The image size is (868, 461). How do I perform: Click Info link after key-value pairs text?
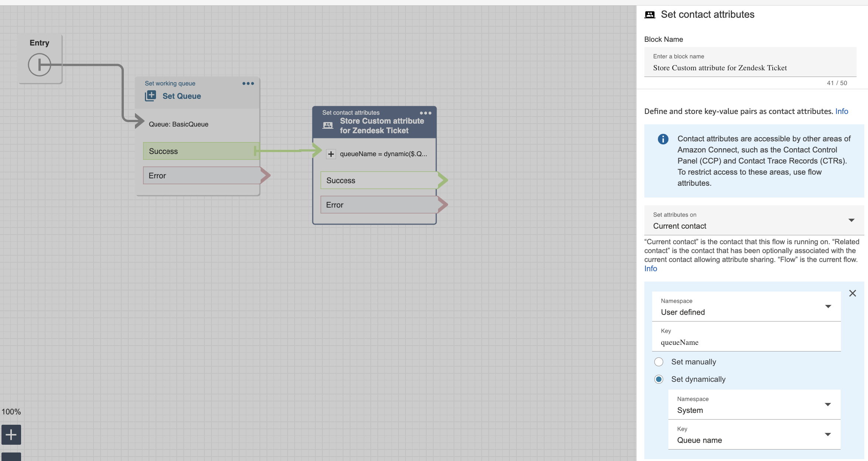tap(841, 111)
